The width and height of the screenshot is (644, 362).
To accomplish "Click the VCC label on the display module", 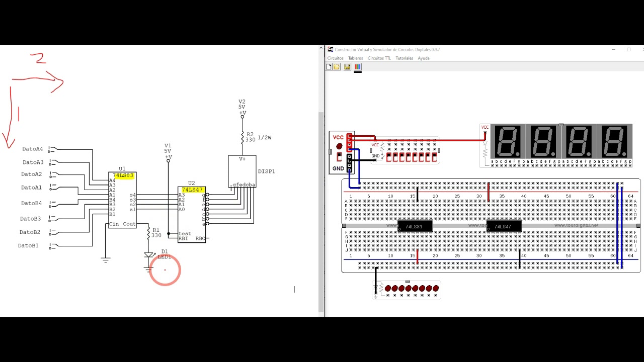I will [x=485, y=127].
